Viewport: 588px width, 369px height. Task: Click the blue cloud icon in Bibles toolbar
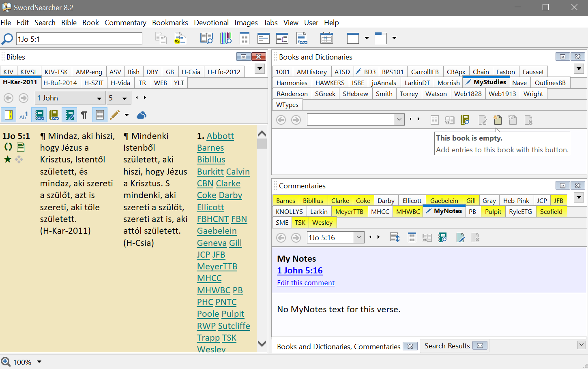pyautogui.click(x=141, y=115)
